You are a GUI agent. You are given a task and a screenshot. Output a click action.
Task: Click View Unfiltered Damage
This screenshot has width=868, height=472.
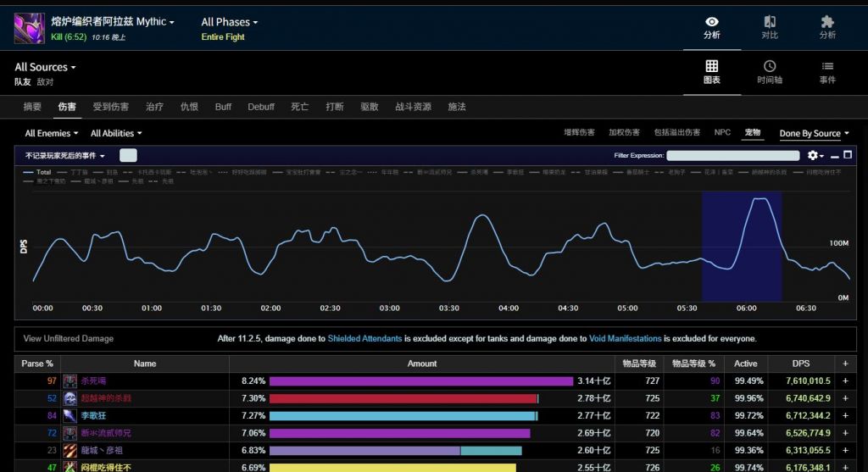point(68,339)
